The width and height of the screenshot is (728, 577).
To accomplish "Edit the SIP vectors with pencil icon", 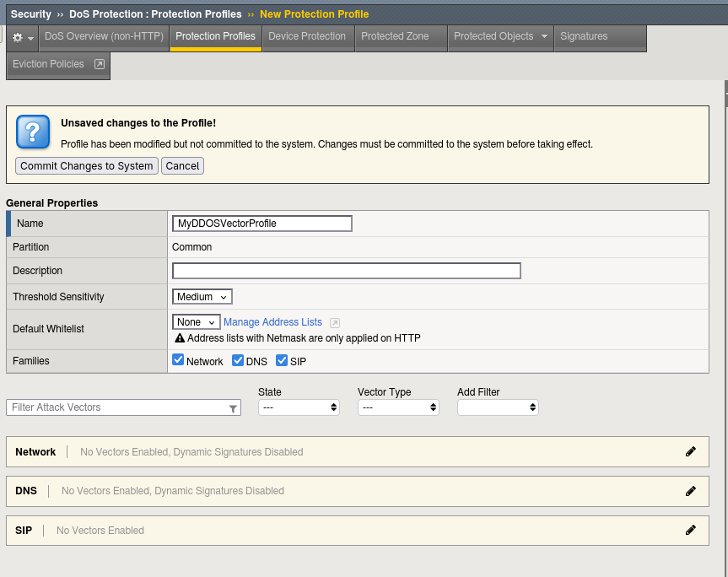I will pyautogui.click(x=691, y=531).
